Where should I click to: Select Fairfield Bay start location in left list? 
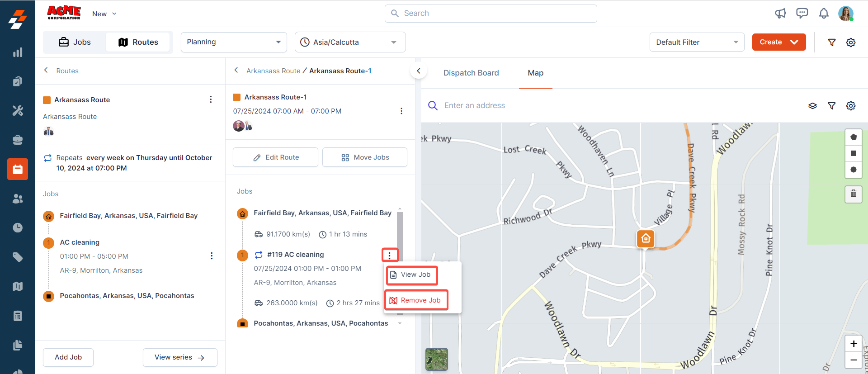pyautogui.click(x=129, y=216)
